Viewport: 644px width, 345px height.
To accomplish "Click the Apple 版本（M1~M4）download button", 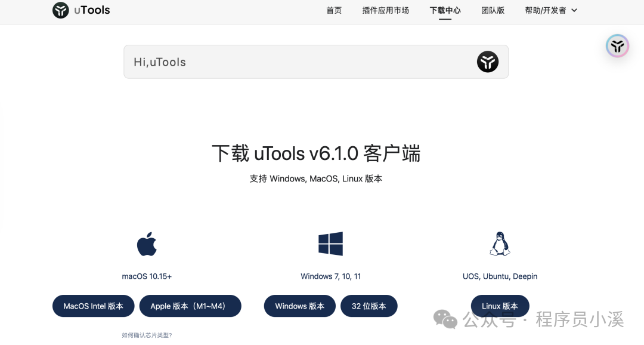I will click(x=190, y=306).
